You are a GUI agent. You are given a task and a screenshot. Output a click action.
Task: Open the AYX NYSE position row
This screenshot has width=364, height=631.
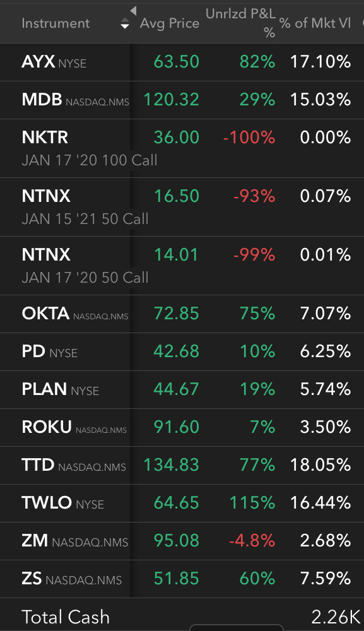182,62
